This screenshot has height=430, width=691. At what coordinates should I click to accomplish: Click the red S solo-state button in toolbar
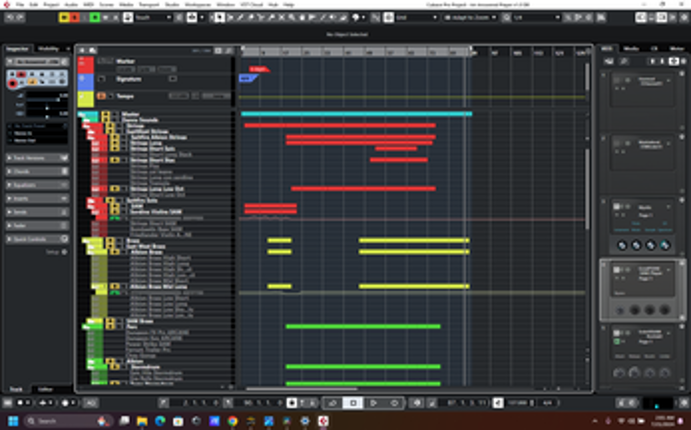click(74, 18)
